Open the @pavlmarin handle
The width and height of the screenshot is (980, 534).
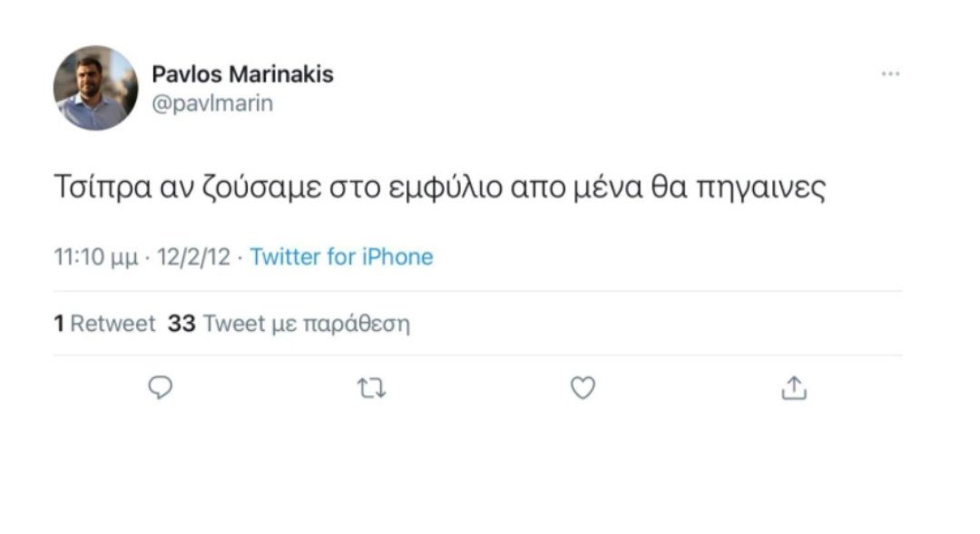pos(212,103)
